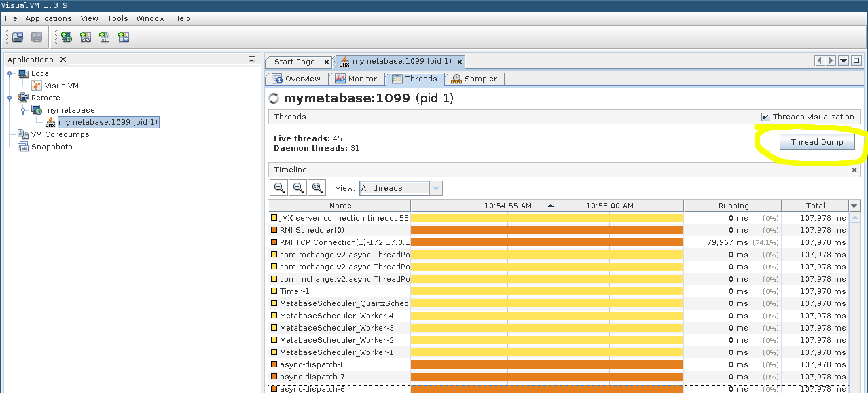Click Add VM Coredump toolbar icon
This screenshot has height=393, width=868.
pyautogui.click(x=105, y=37)
